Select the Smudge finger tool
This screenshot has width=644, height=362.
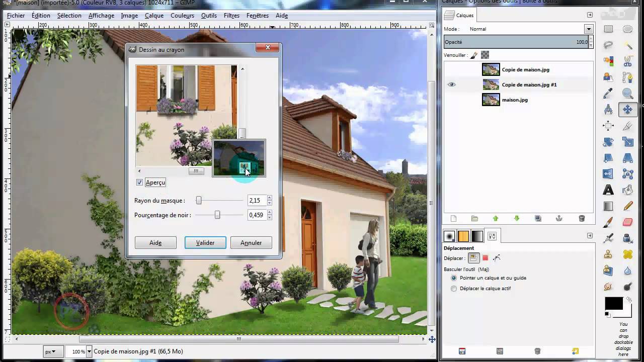coord(608,287)
